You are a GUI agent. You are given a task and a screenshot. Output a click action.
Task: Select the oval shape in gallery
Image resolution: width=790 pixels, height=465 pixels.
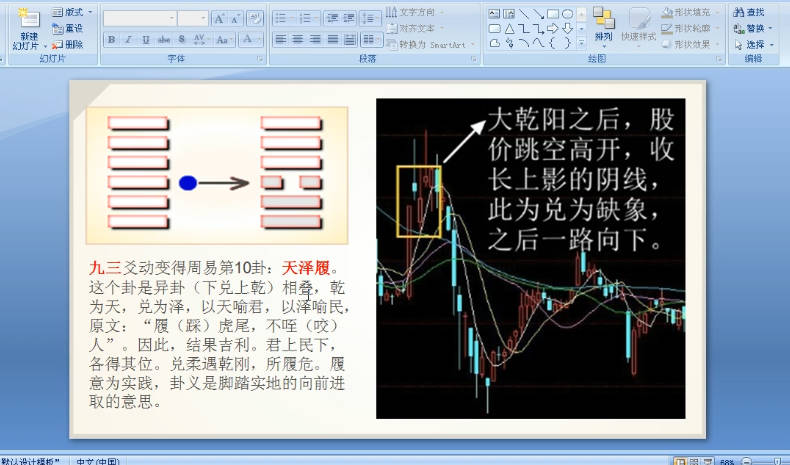tap(567, 13)
